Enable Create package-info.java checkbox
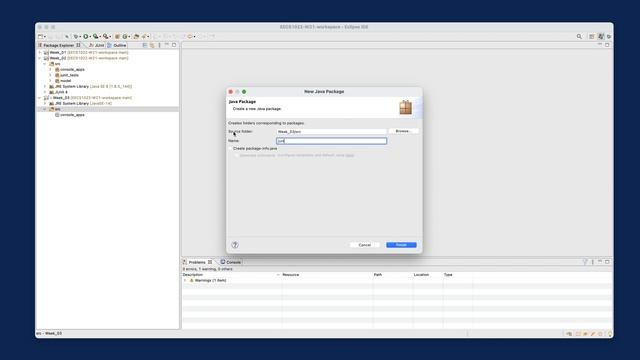This screenshot has width=640, height=360. (231, 149)
